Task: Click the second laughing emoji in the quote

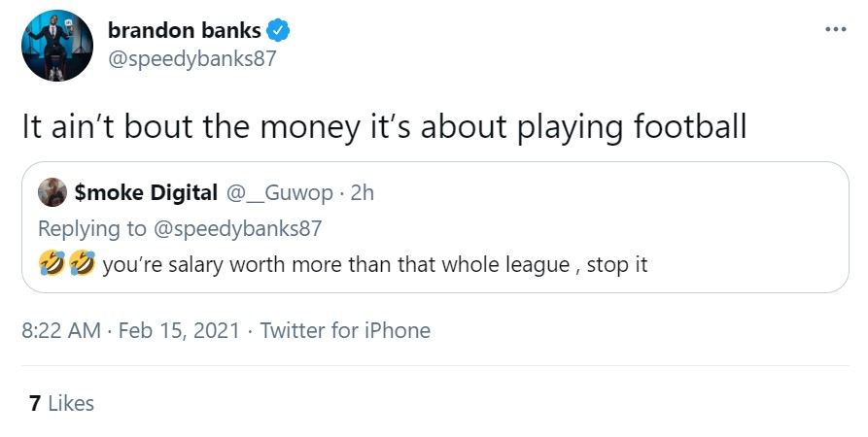Action: (83, 263)
